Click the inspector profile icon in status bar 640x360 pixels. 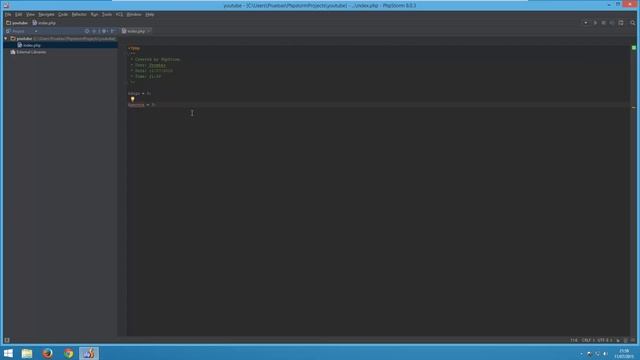pos(625,340)
